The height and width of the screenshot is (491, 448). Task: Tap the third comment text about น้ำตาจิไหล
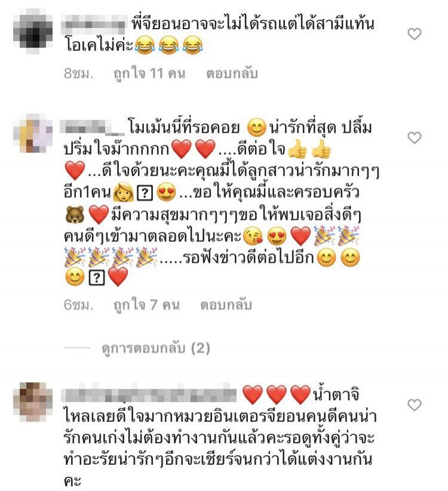click(x=219, y=437)
